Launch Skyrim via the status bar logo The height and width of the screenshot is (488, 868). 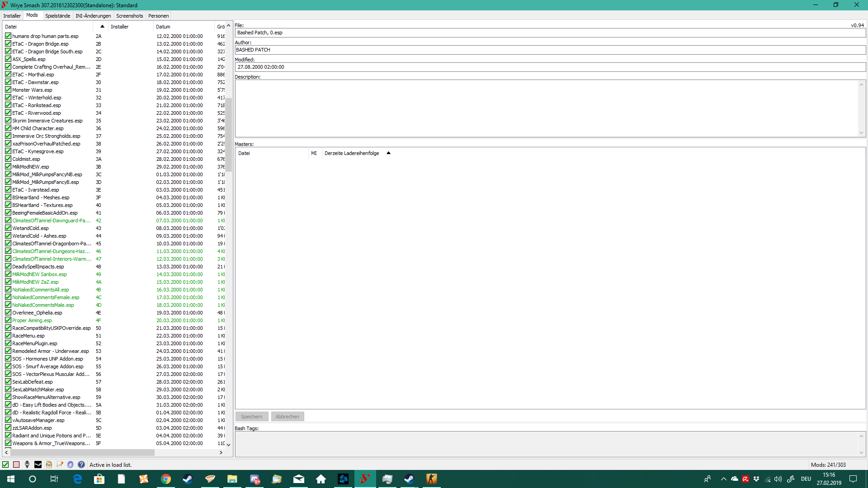click(x=27, y=465)
